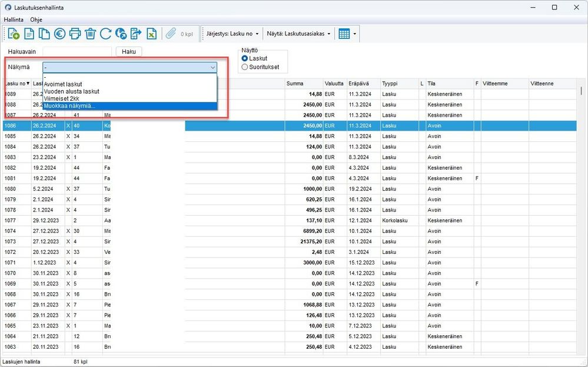Image resolution: width=588 pixels, height=367 pixels.
Task: Click the Hakuavain search field
Action: click(77, 52)
